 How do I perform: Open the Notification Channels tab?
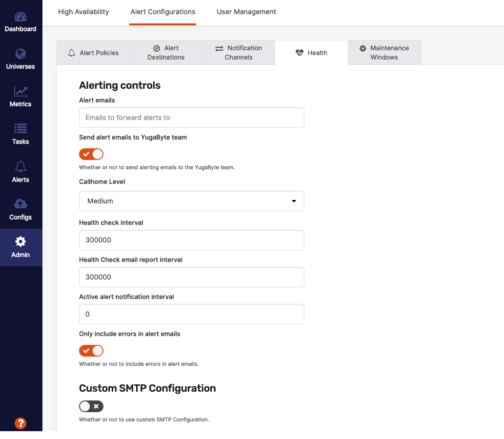point(239,53)
